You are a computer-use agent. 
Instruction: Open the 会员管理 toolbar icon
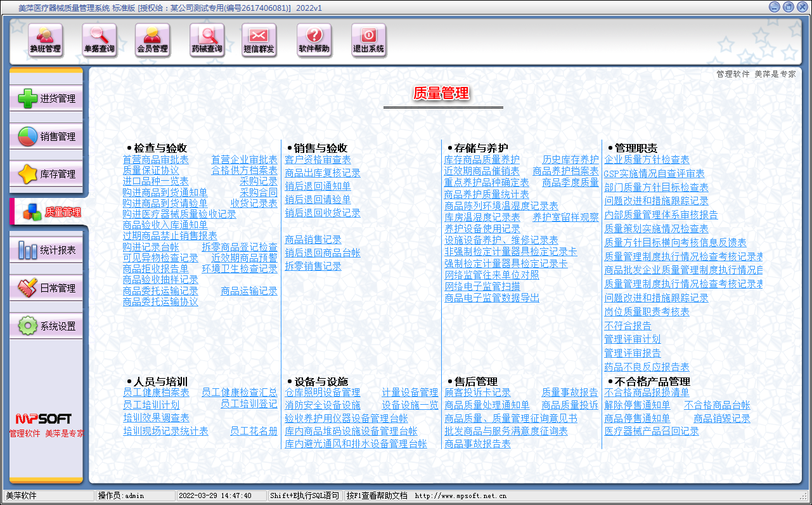[153, 40]
